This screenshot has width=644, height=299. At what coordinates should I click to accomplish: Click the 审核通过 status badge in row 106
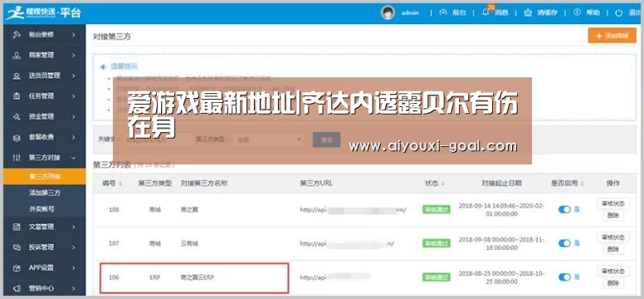[x=437, y=277]
